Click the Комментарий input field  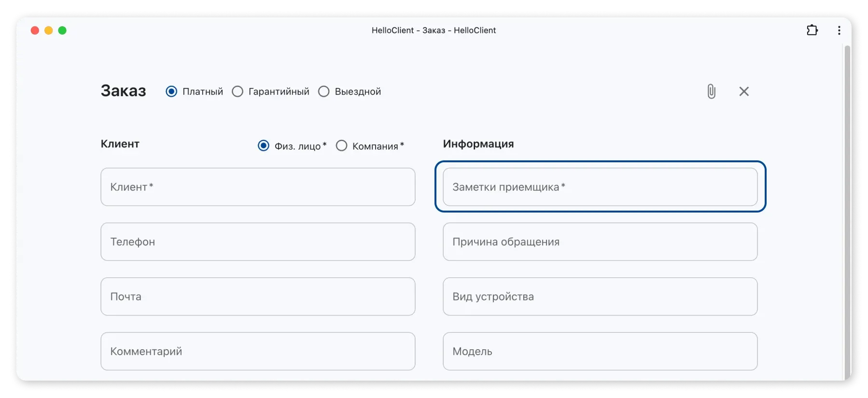[258, 351]
